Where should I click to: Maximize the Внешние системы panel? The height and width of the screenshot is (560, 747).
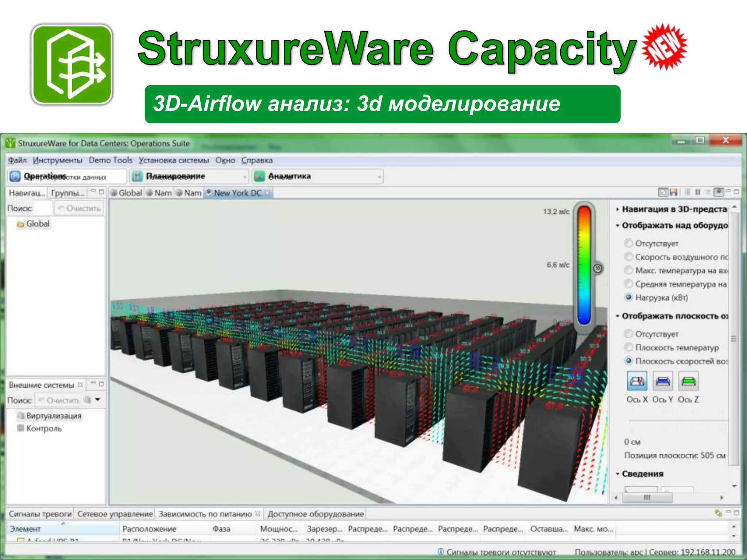(101, 384)
